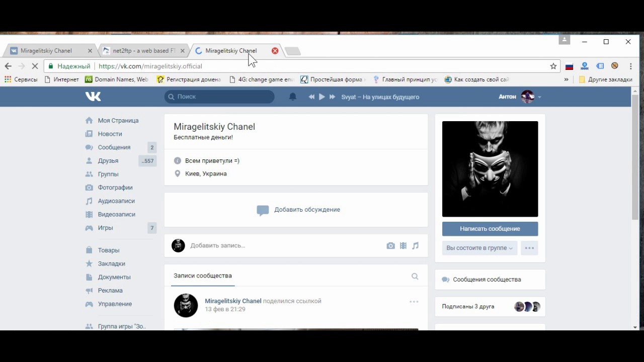644x362 pixels.
Task: Click the VK logo in the header
Action: point(93,97)
